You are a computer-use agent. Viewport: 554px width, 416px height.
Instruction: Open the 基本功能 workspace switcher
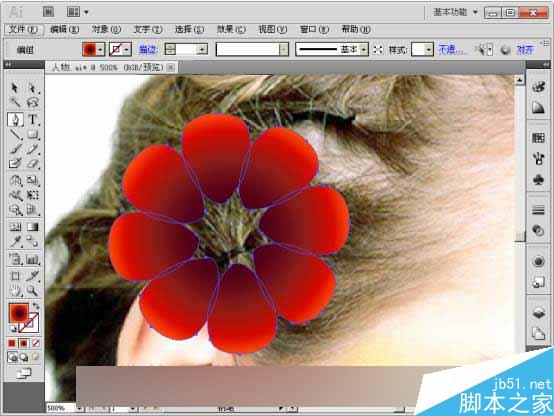(455, 12)
